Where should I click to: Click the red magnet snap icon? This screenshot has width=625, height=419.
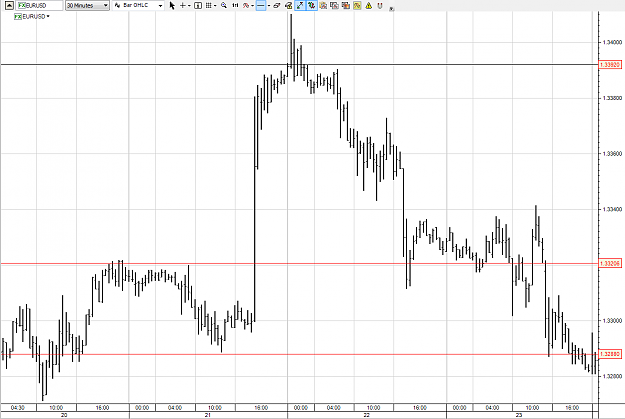click(x=380, y=6)
